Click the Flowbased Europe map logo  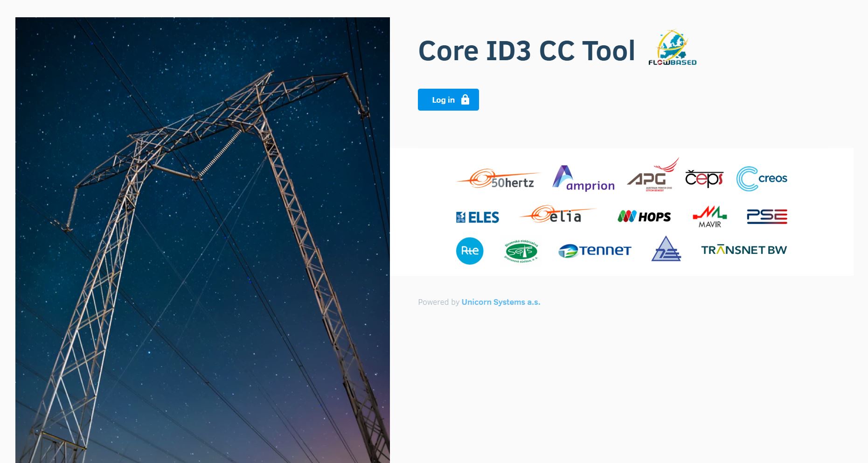click(x=672, y=49)
